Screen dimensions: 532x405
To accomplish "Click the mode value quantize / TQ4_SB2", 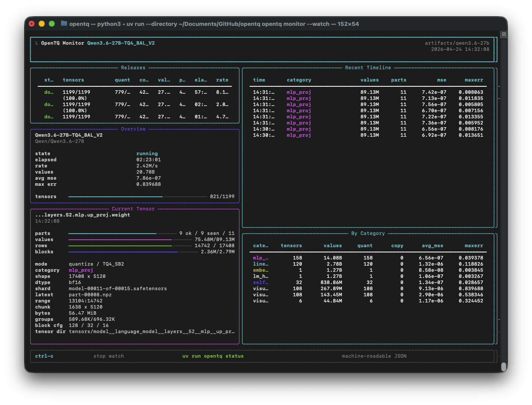I will [96, 264].
